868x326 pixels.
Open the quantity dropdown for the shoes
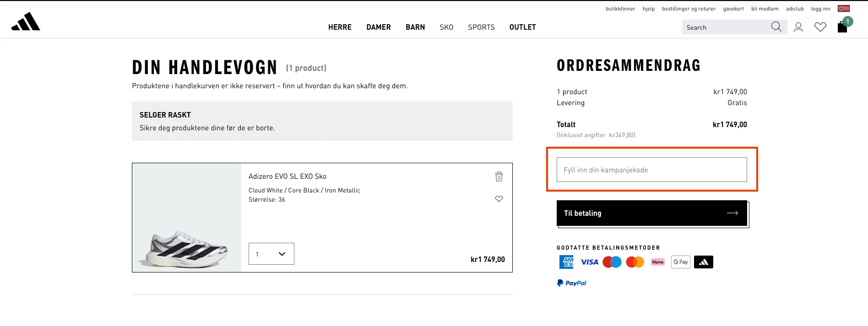click(271, 254)
